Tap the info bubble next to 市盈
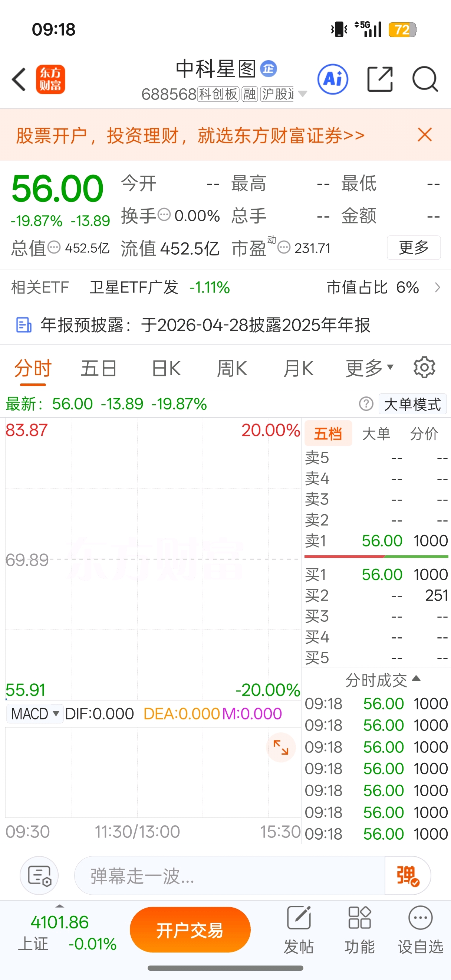This screenshot has height=980, width=451. (x=284, y=248)
